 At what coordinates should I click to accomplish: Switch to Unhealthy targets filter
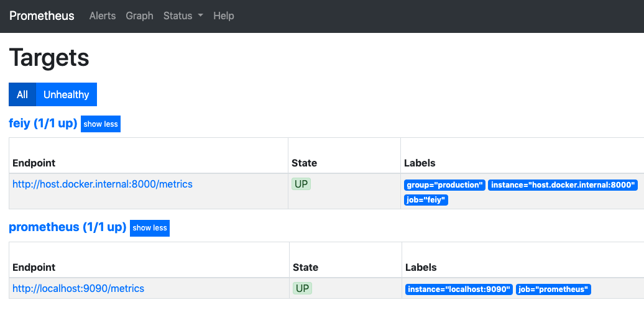pos(66,94)
